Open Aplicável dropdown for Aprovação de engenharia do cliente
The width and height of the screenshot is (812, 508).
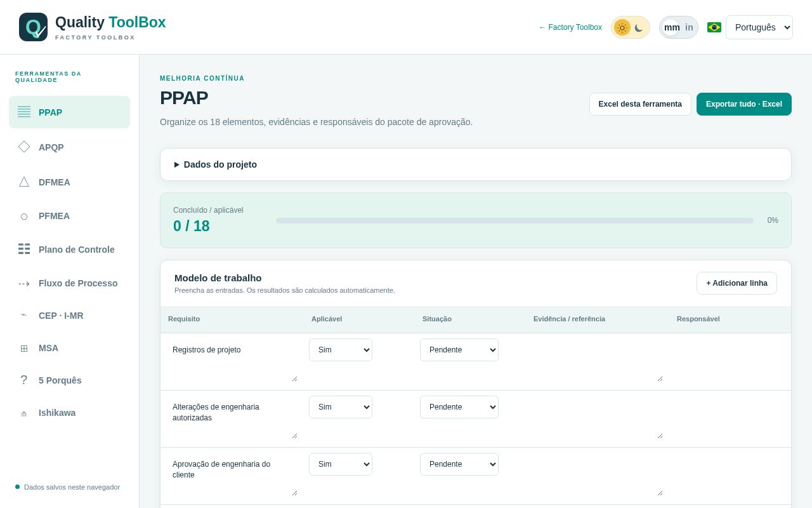click(341, 464)
